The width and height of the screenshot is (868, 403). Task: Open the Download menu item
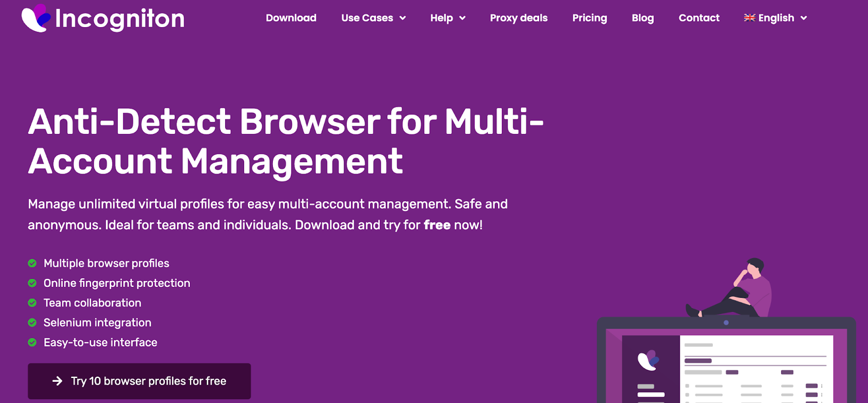[291, 18]
